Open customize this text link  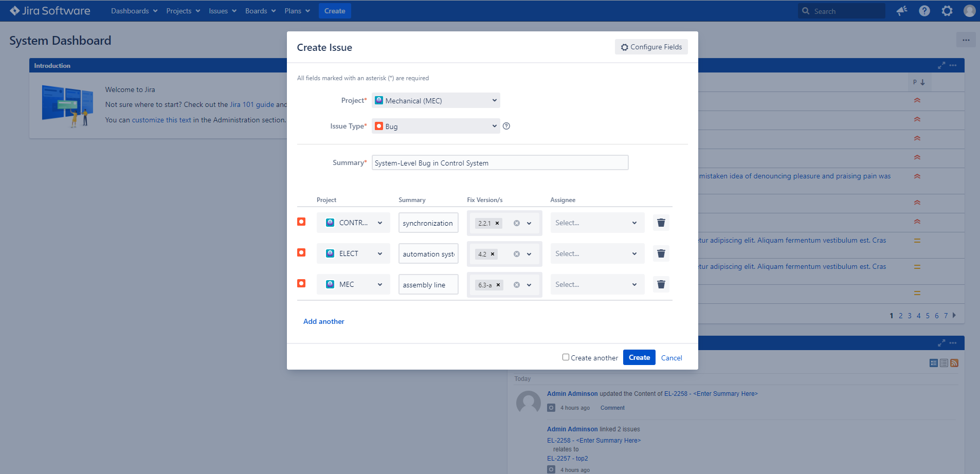coord(161,120)
